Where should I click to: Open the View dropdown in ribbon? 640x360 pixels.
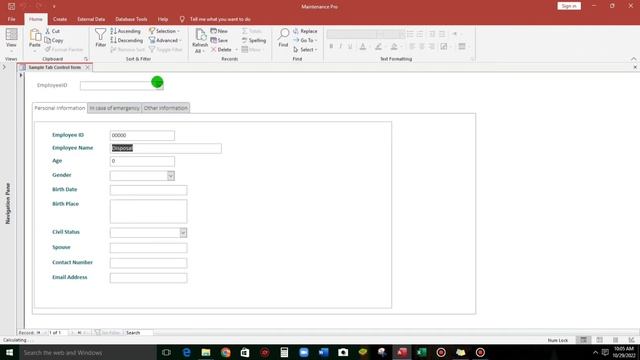tap(11, 51)
